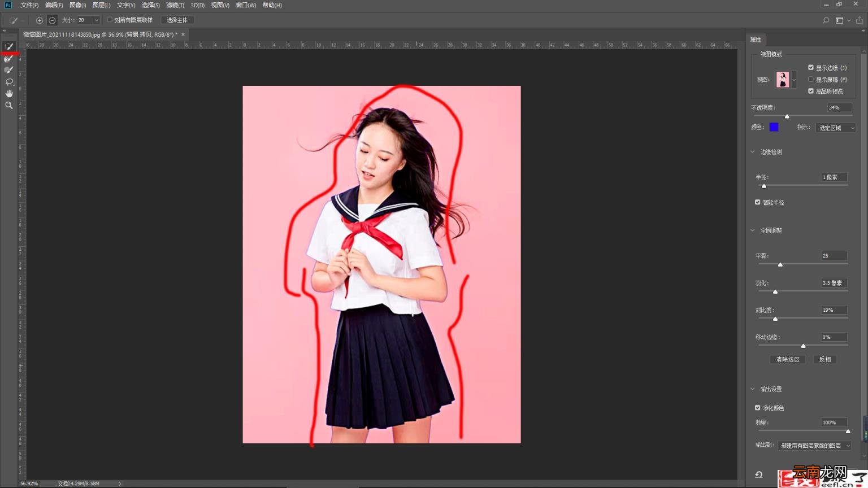Screen dimensions: 868x488
Task: Select the Hand tool
Action: pos(8,94)
